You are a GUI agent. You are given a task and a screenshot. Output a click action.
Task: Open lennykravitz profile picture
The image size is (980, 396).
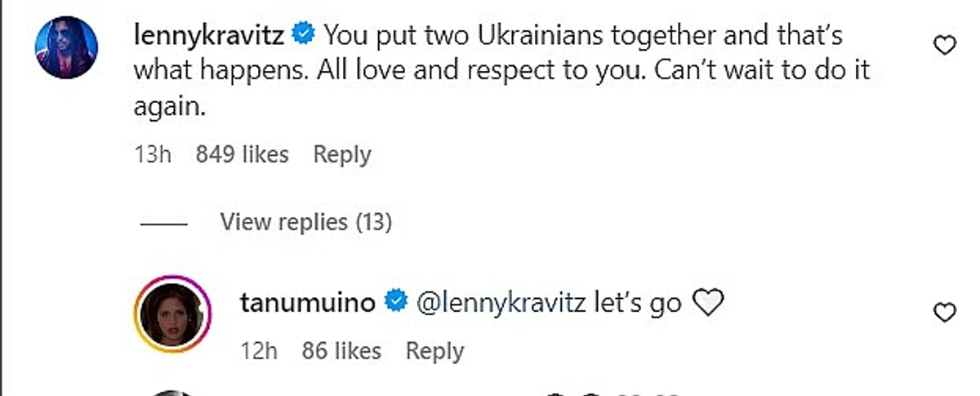(x=67, y=47)
